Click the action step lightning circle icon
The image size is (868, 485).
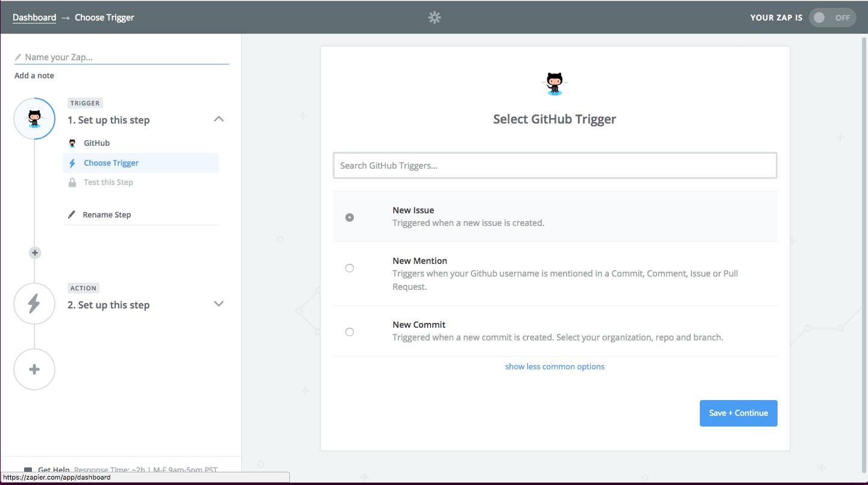[x=34, y=304]
